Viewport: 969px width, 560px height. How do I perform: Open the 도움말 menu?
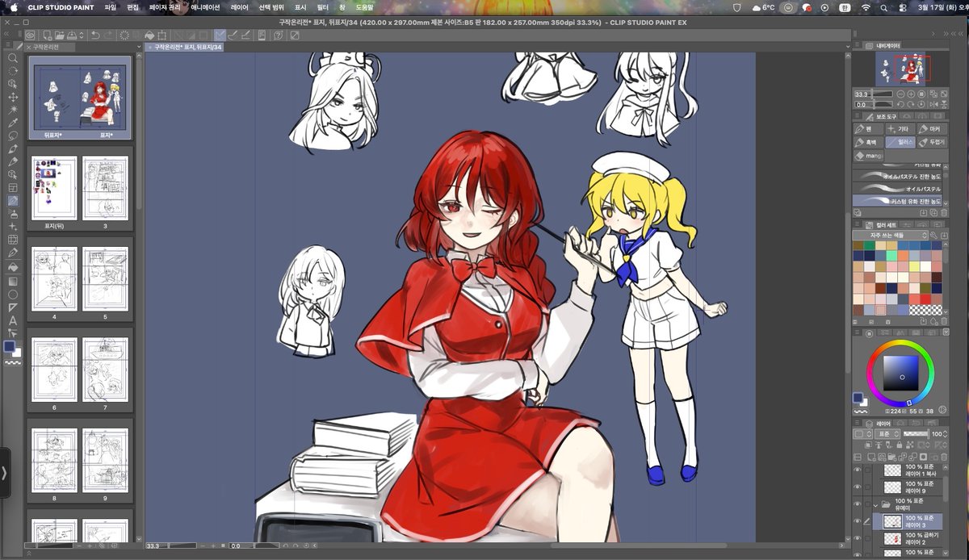point(364,7)
